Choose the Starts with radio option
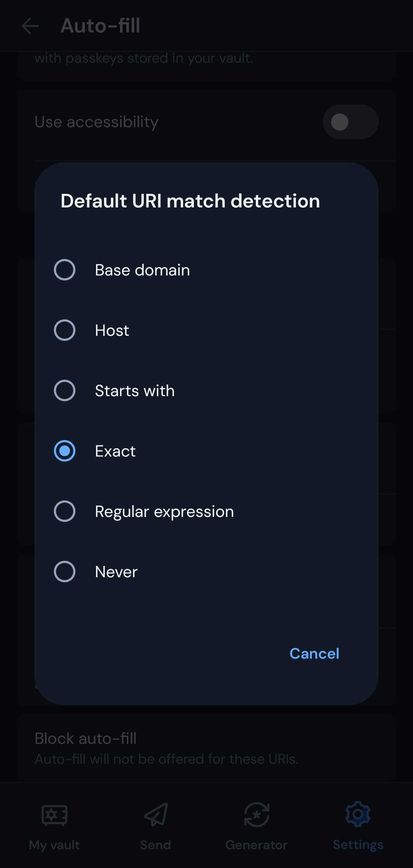 65,390
